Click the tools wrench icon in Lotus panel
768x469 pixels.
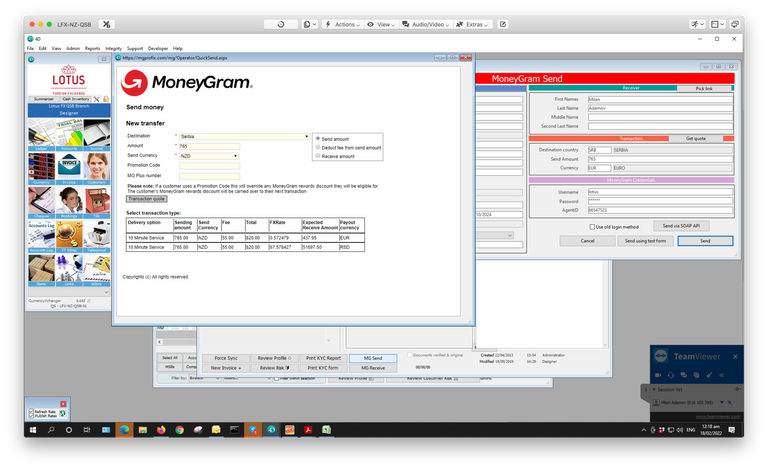(x=96, y=99)
